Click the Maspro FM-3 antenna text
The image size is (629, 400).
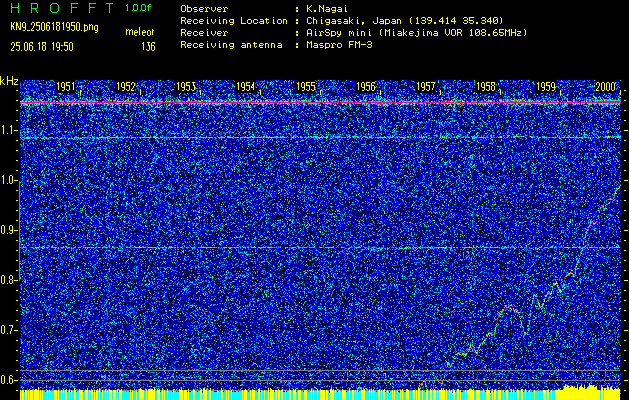pos(339,45)
